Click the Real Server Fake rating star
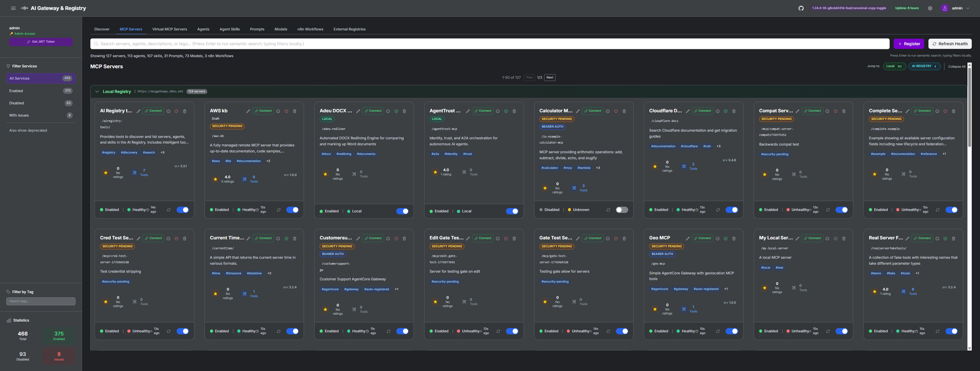Screen dimensions: 980x371 pos(874,291)
